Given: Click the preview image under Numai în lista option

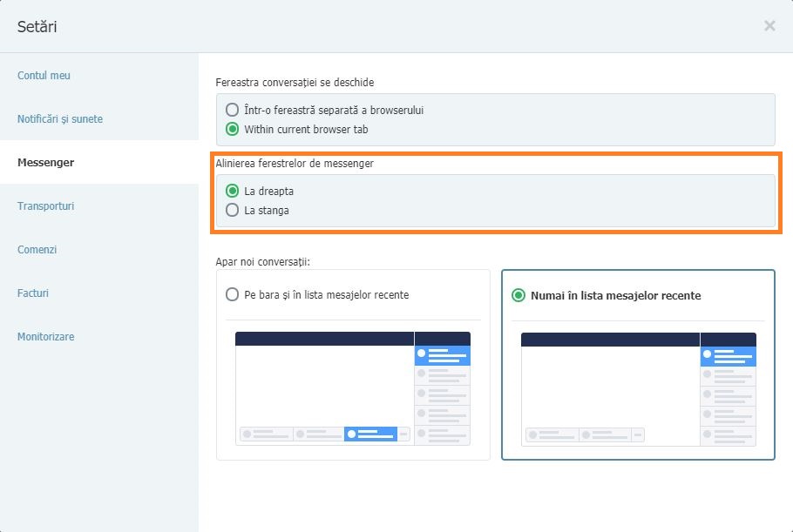Looking at the screenshot, I should [x=638, y=389].
